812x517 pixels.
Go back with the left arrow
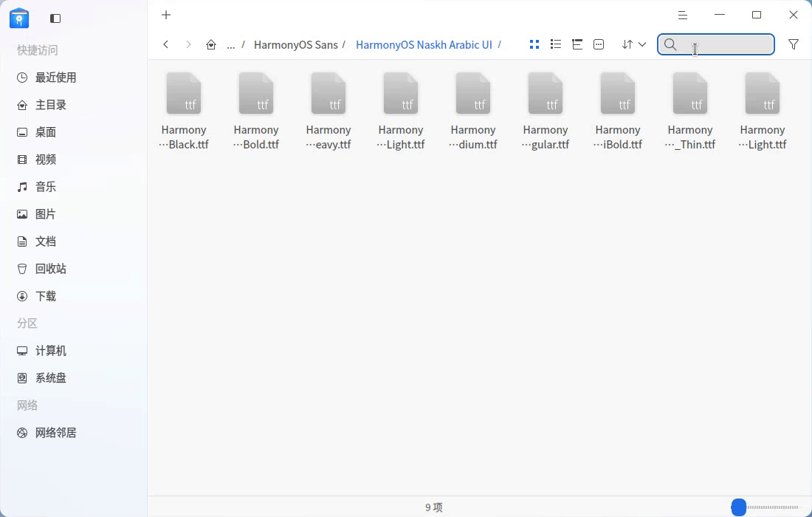[165, 44]
